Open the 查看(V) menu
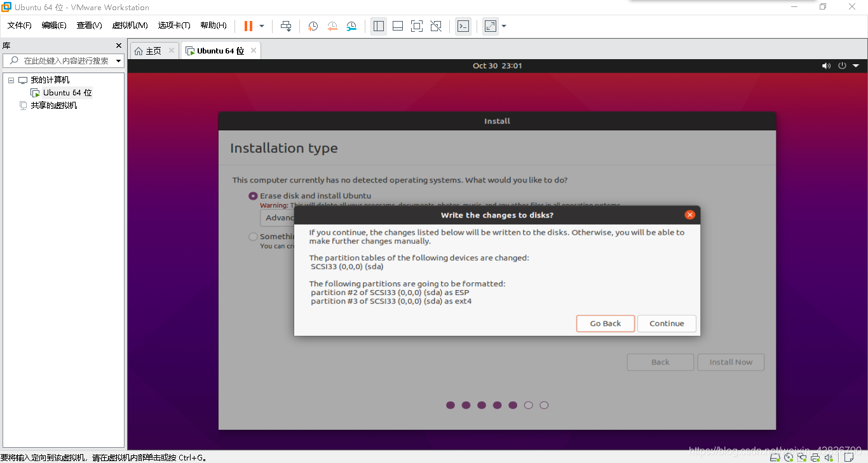 coord(90,25)
